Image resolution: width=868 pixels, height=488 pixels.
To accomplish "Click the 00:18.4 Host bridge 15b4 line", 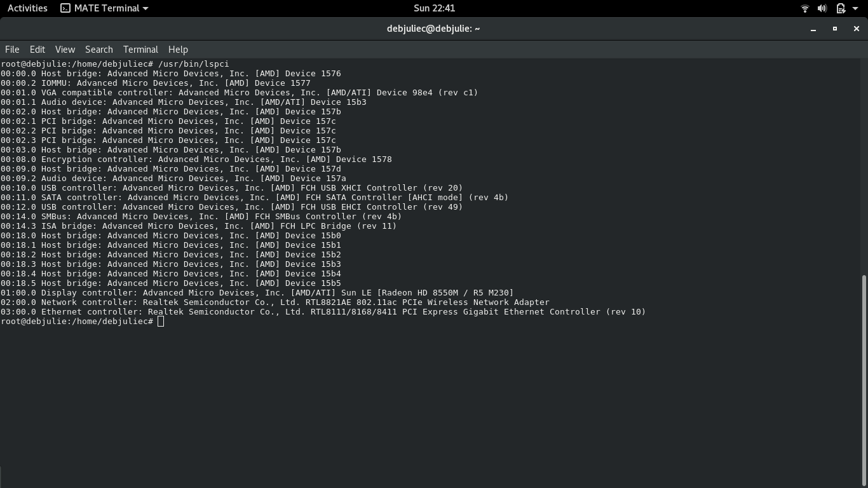I will click(x=171, y=274).
